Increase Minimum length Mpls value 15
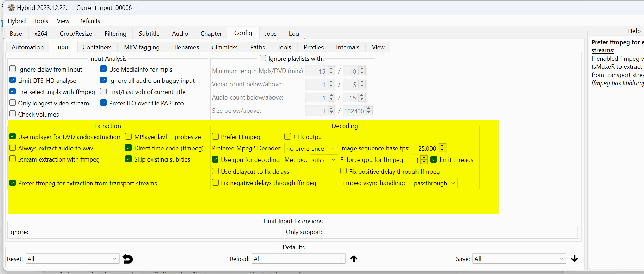644x274 pixels. (x=331, y=69)
